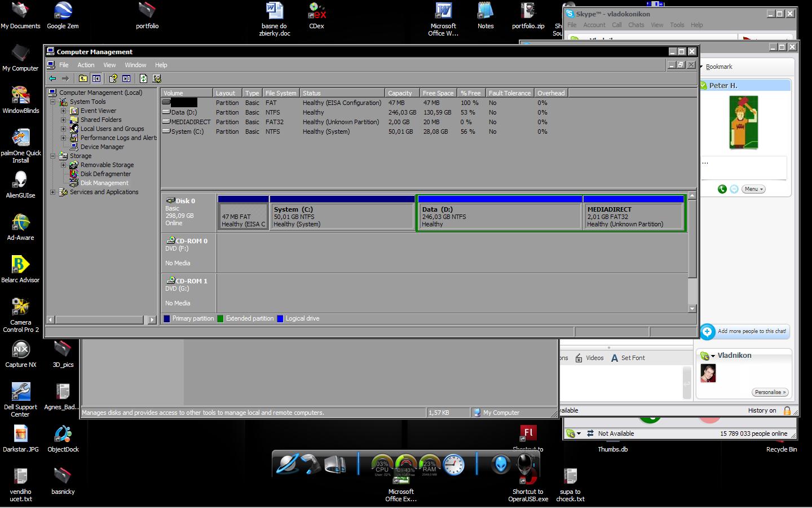
Task: Click the Status column header
Action: pos(342,93)
